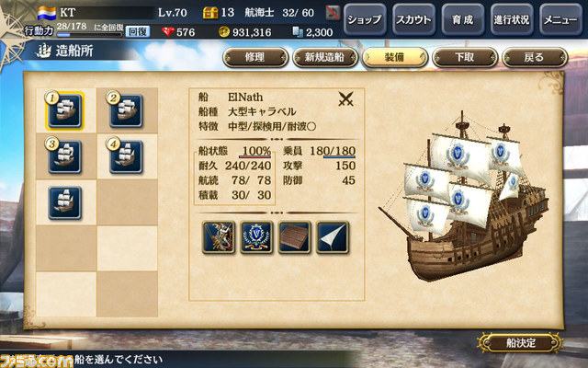Select ship slot number 4

point(126,156)
